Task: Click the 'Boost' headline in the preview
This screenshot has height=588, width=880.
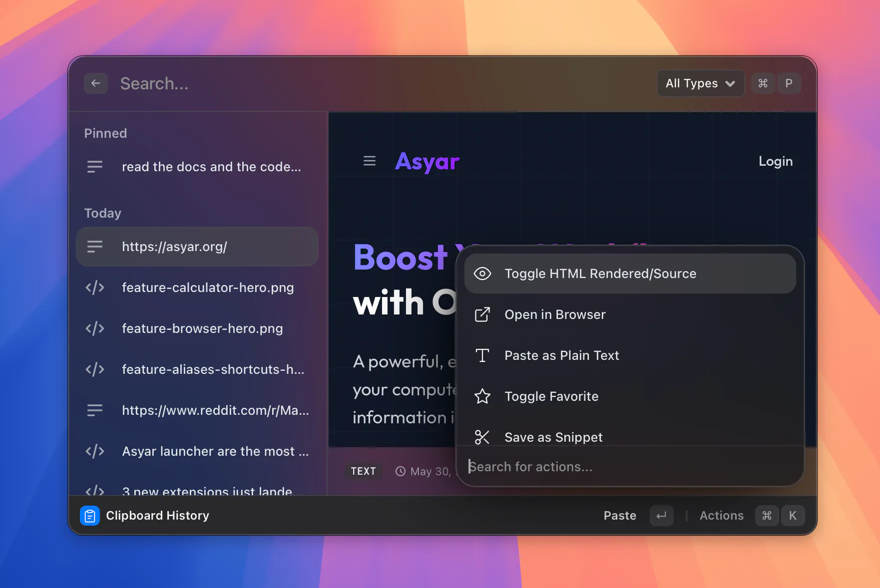Action: pos(400,258)
